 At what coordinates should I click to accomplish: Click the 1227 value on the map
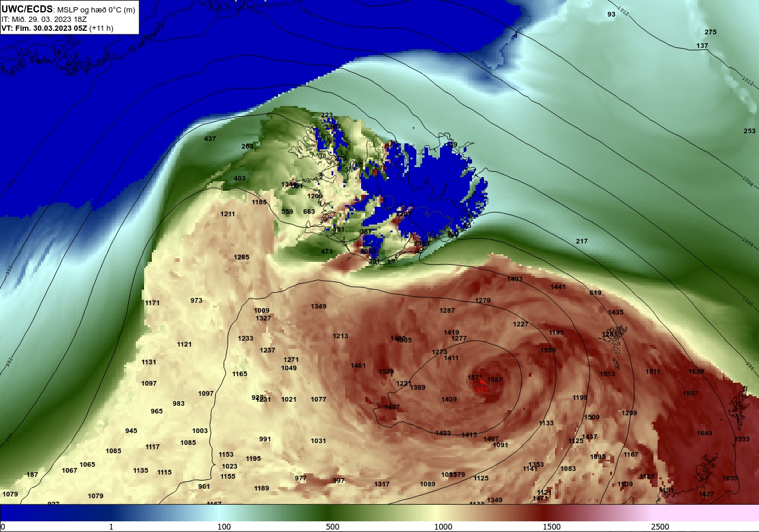(521, 324)
